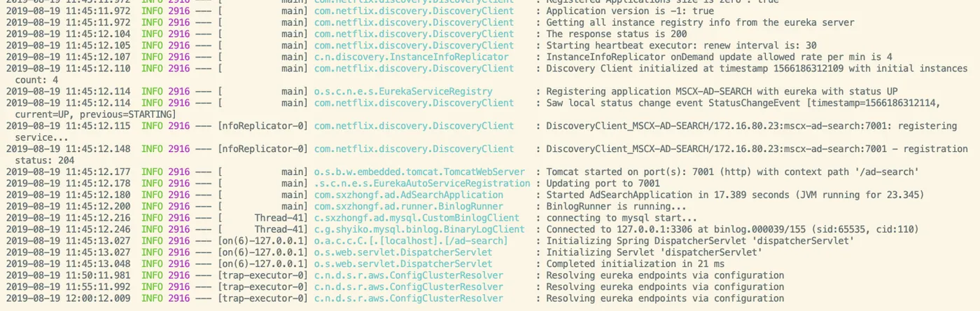Click 'Updating port to 7001' message
The width and height of the screenshot is (980, 311).
tap(603, 183)
